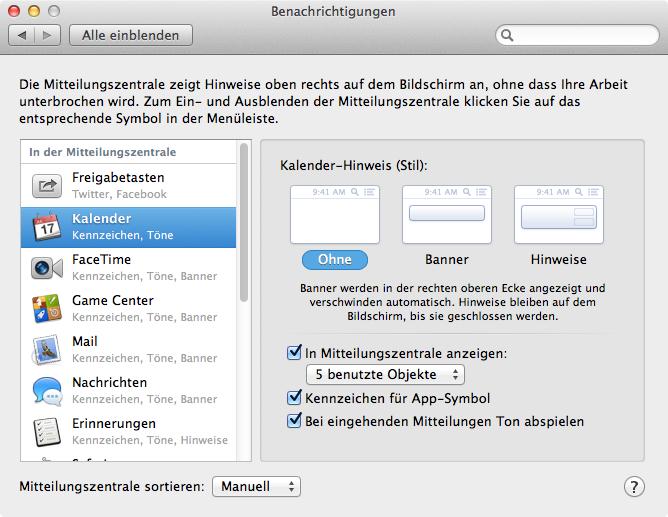Uncheck Kennzeichen für App-Symbol

[x=294, y=398]
